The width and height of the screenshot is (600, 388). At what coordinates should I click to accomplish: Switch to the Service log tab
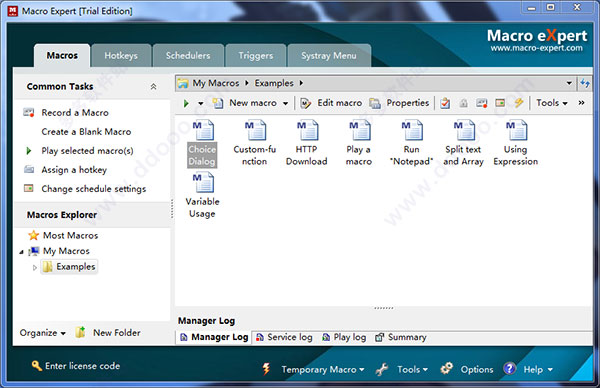(x=284, y=337)
